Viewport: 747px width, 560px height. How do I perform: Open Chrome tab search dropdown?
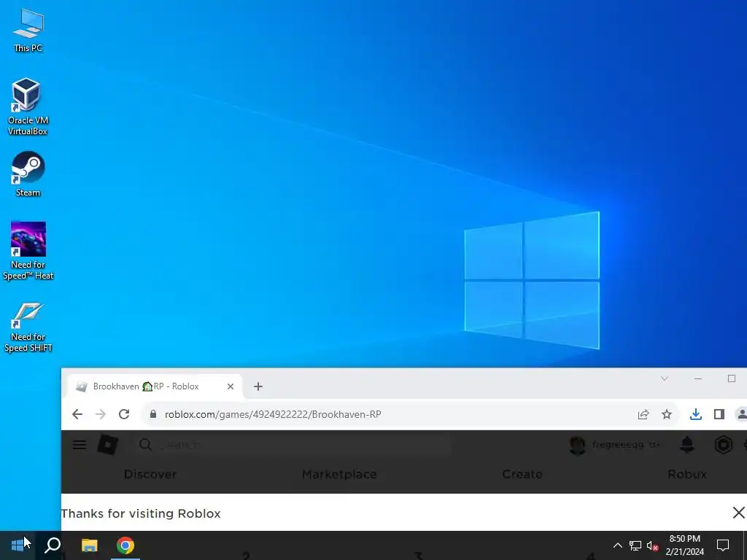[665, 378]
